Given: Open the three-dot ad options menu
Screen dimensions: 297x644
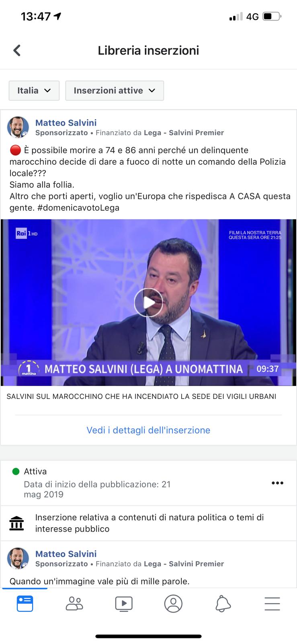Looking at the screenshot, I should 277,483.
